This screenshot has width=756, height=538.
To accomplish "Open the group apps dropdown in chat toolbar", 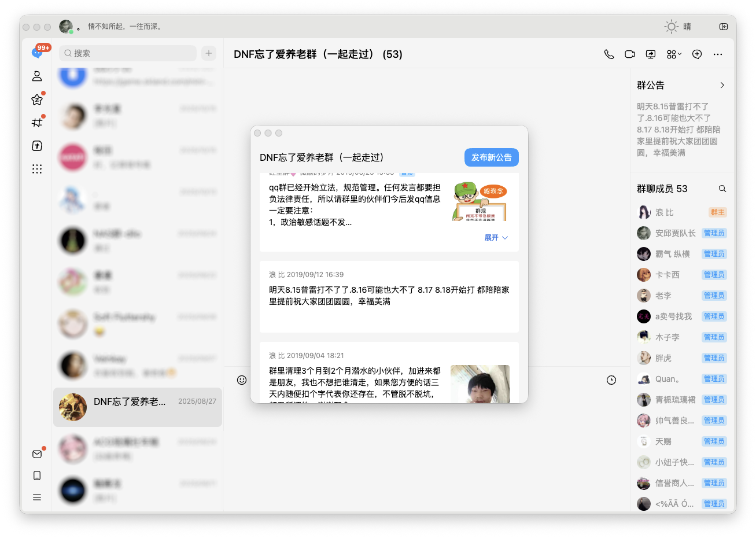I will click(674, 54).
